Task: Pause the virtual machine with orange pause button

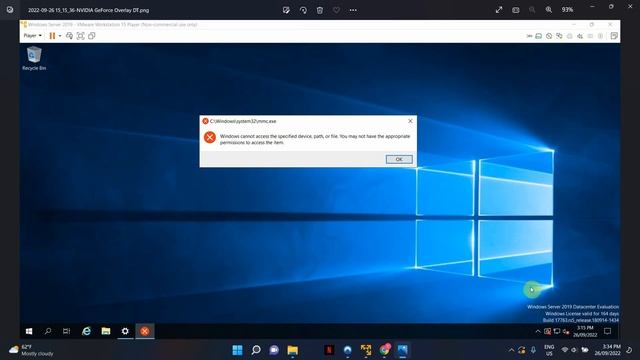Action: (x=52, y=36)
